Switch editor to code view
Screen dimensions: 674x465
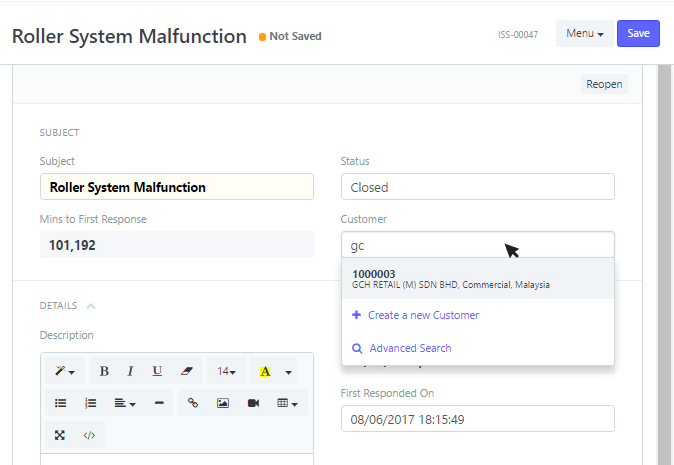(x=89, y=435)
